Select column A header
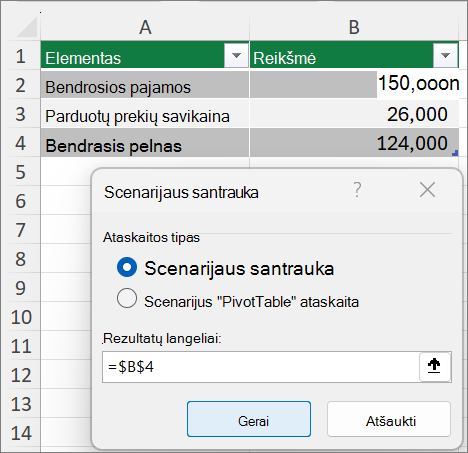 (145, 27)
